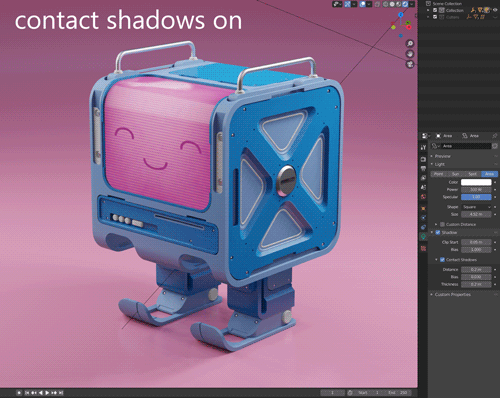Viewport: 500px width, 398px height.
Task: Switch light type to Sun
Action: (x=455, y=174)
